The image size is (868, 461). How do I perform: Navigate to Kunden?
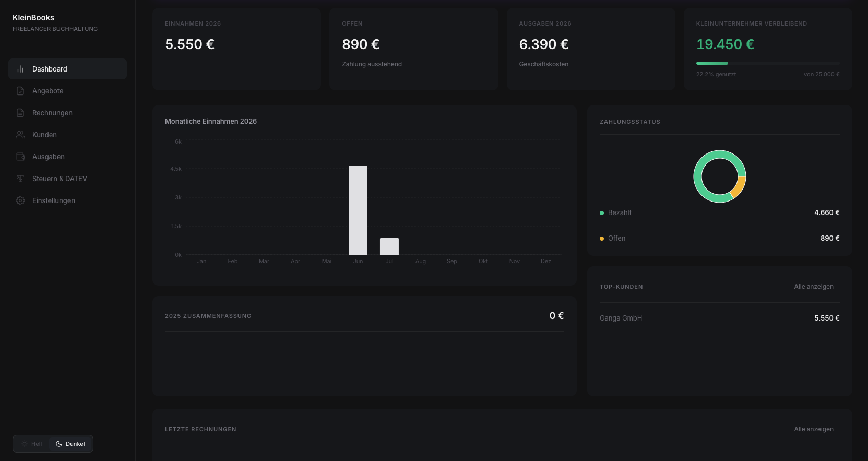(67, 135)
